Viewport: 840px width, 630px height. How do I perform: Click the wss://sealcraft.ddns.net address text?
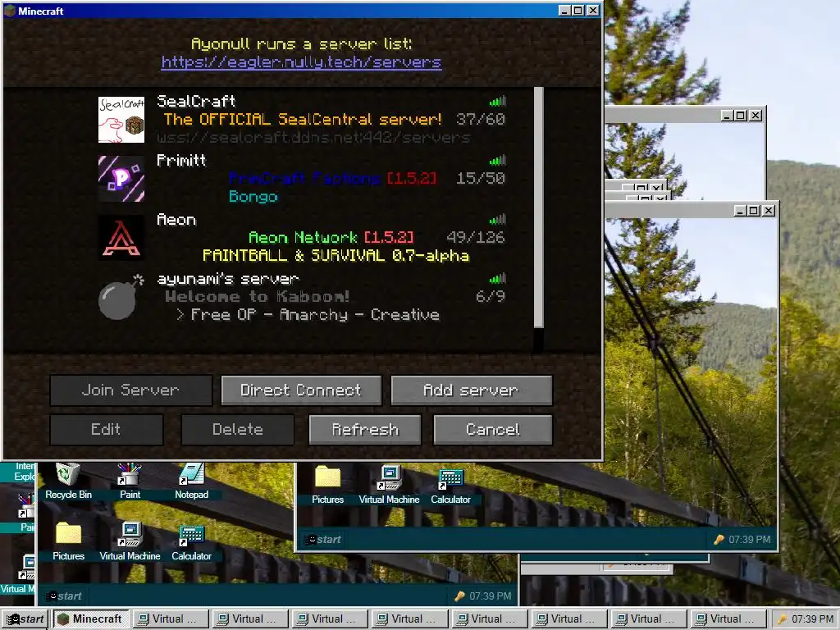tap(313, 138)
